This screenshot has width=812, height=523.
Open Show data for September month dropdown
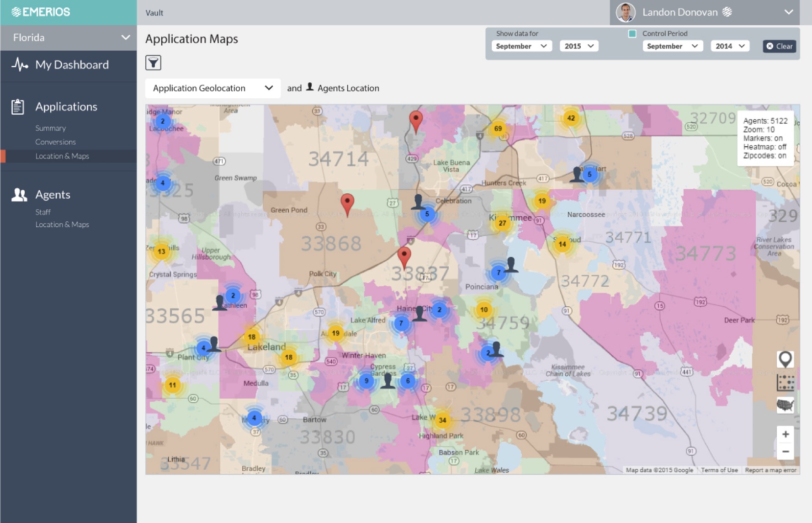coord(521,46)
